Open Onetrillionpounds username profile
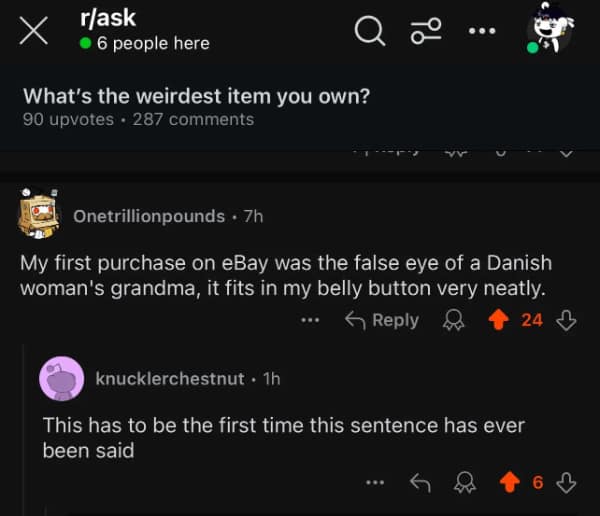Image resolution: width=600 pixels, height=516 pixels. (x=149, y=216)
